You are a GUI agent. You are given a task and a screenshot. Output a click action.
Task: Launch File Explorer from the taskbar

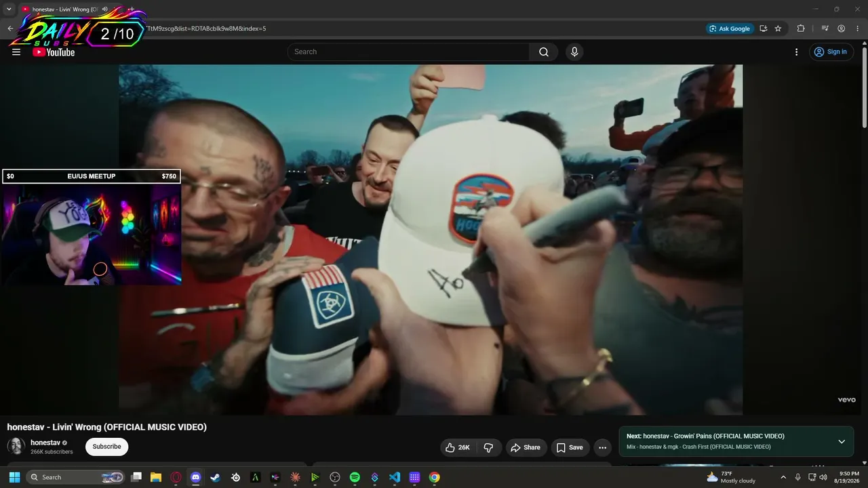(x=156, y=477)
